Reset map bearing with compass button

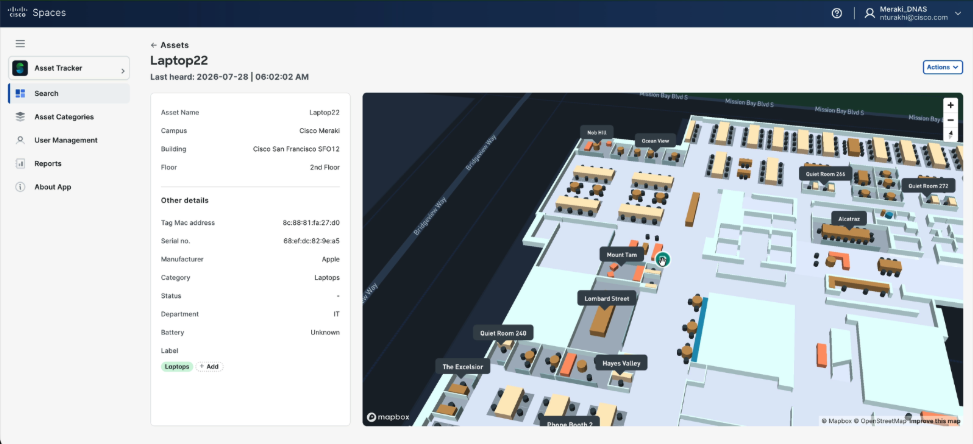click(x=950, y=134)
